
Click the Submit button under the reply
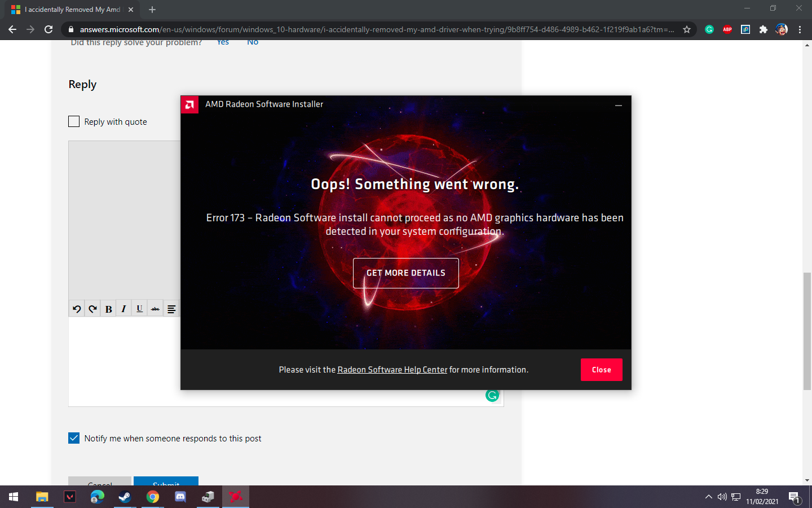pos(166,481)
